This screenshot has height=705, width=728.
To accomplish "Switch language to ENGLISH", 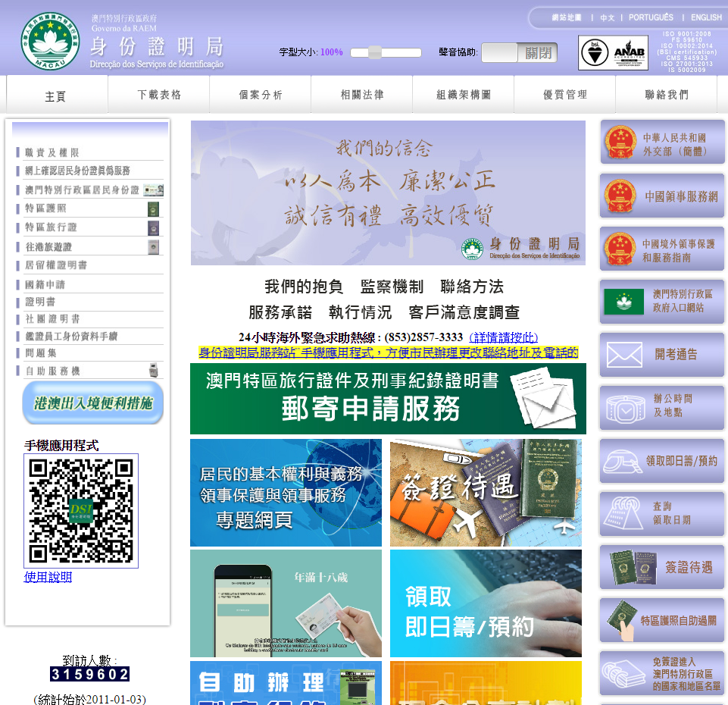I will (706, 17).
